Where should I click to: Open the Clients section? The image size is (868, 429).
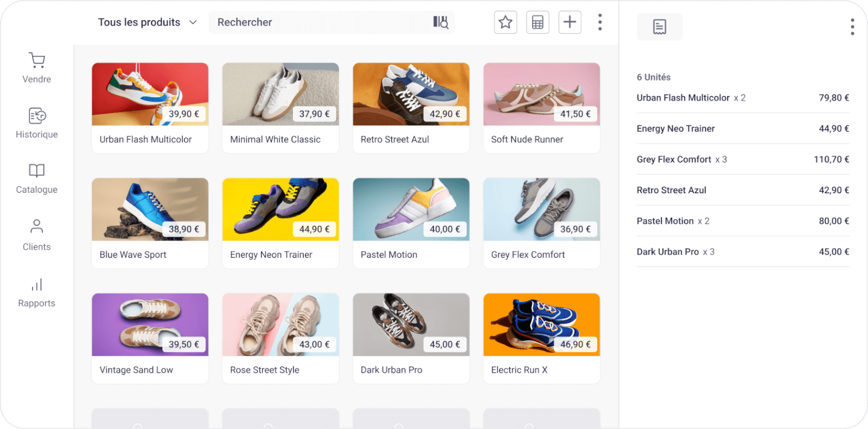click(x=37, y=235)
